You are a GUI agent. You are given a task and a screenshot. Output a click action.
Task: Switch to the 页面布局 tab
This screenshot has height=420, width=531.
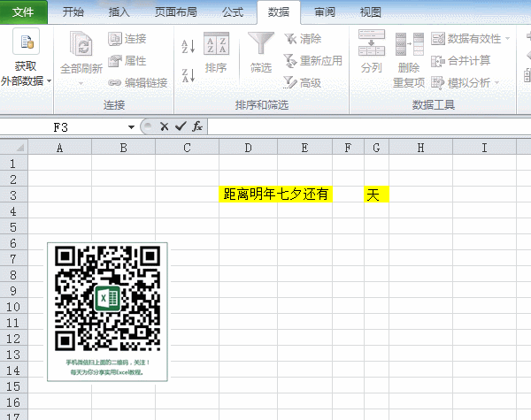point(176,11)
